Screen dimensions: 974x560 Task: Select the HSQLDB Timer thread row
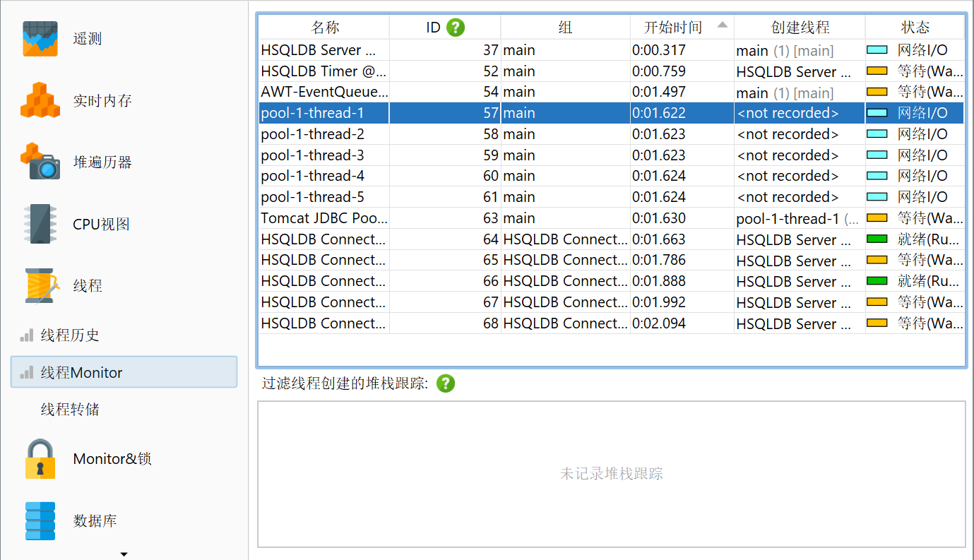click(x=612, y=71)
